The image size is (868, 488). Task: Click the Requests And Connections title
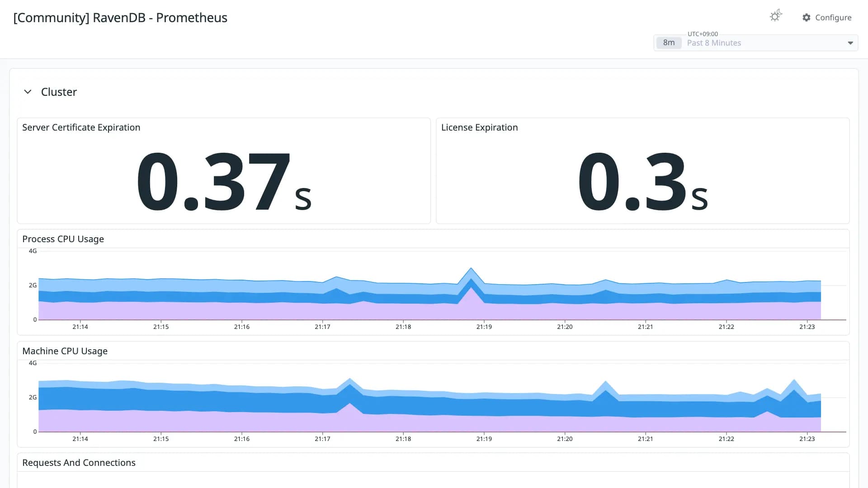click(x=79, y=463)
